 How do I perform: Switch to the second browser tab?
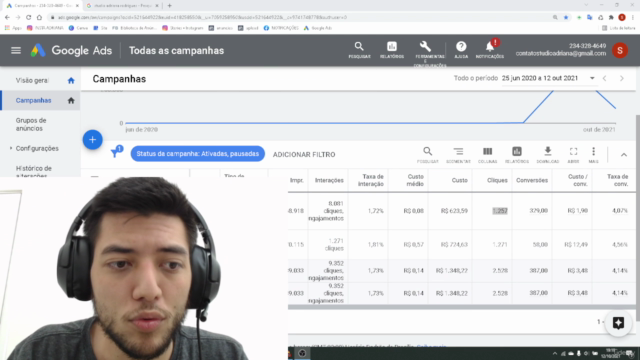click(x=122, y=6)
